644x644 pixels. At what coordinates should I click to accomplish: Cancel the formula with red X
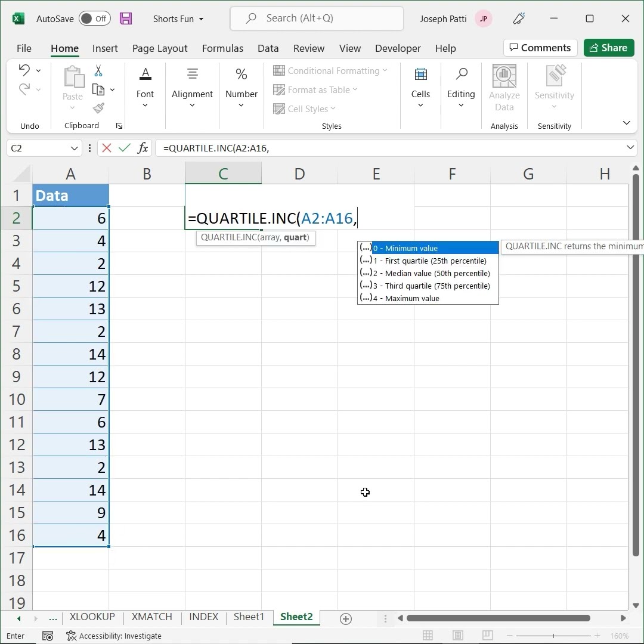(x=106, y=148)
